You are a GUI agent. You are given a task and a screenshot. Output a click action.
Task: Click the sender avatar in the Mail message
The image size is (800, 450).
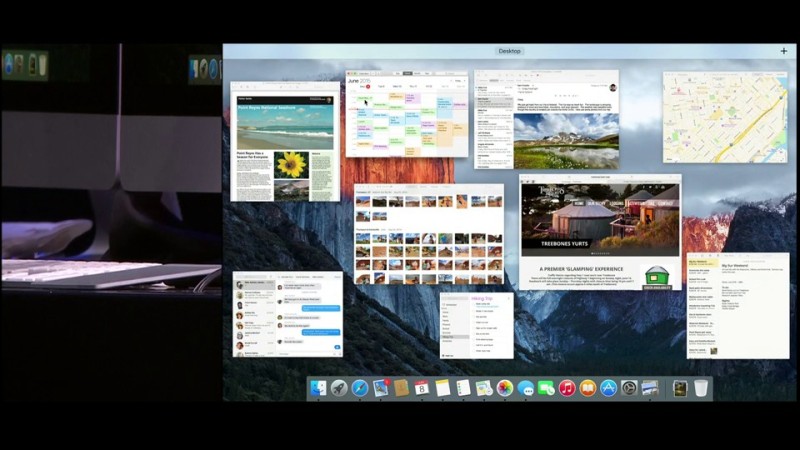613,88
